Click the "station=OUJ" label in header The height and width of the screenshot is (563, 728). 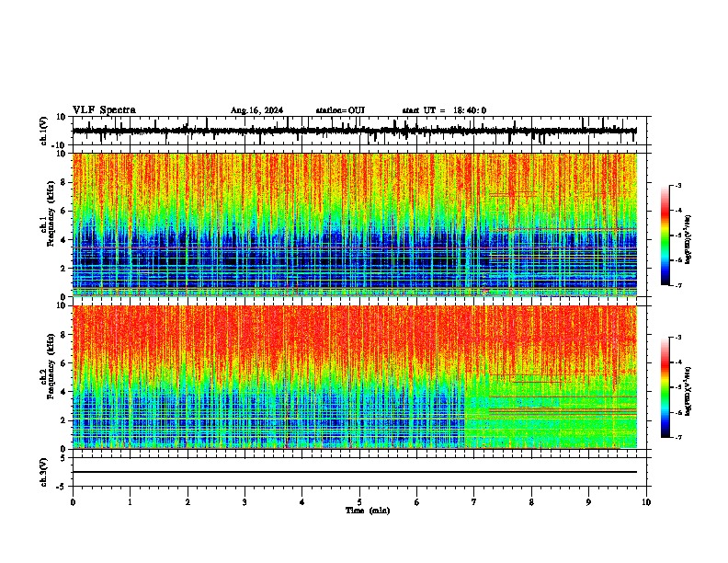[340, 110]
